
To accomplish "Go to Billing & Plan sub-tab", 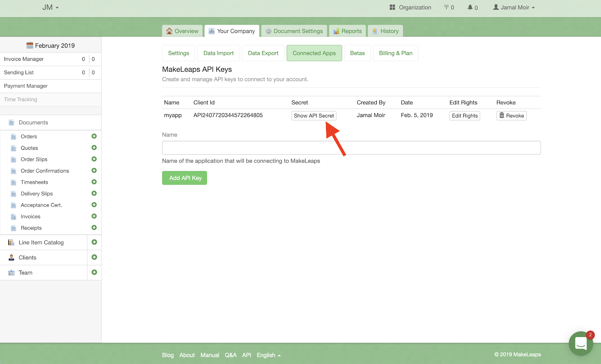I will tap(396, 53).
